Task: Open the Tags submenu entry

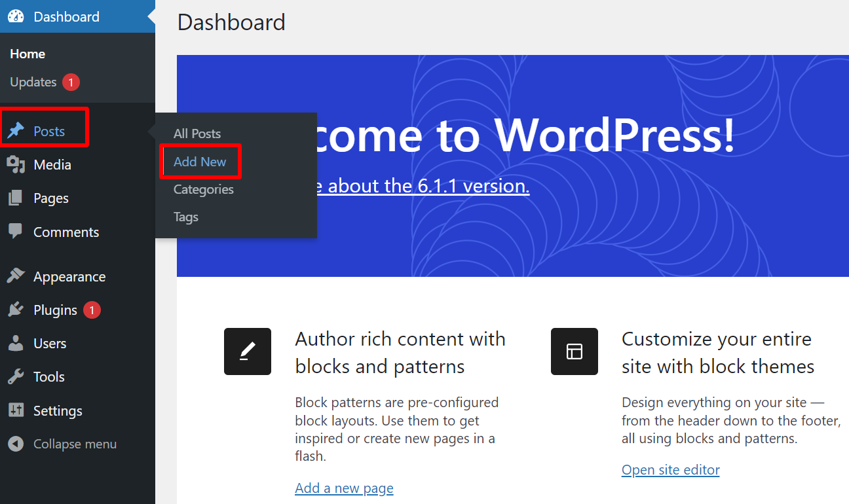Action: point(185,217)
